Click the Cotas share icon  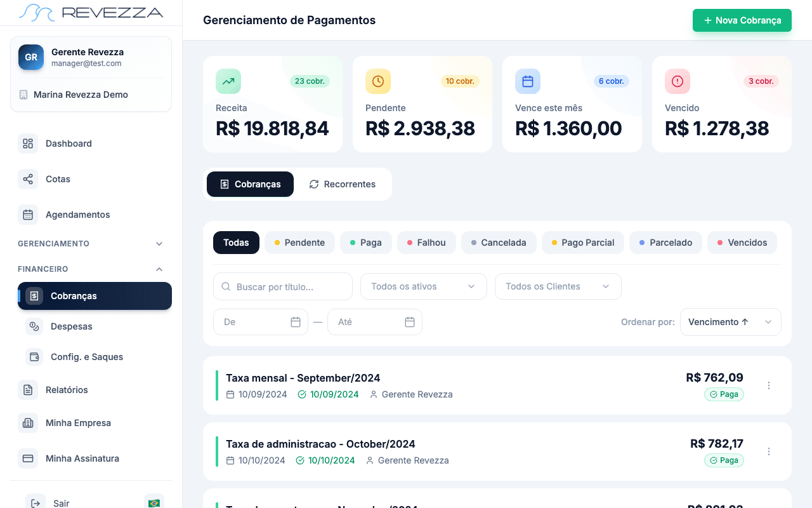(28, 179)
